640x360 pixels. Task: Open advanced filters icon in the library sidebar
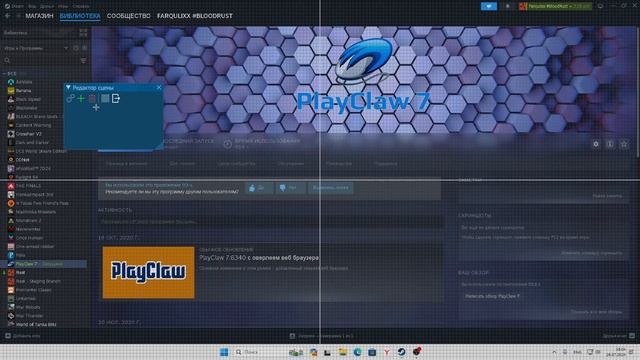point(83,60)
